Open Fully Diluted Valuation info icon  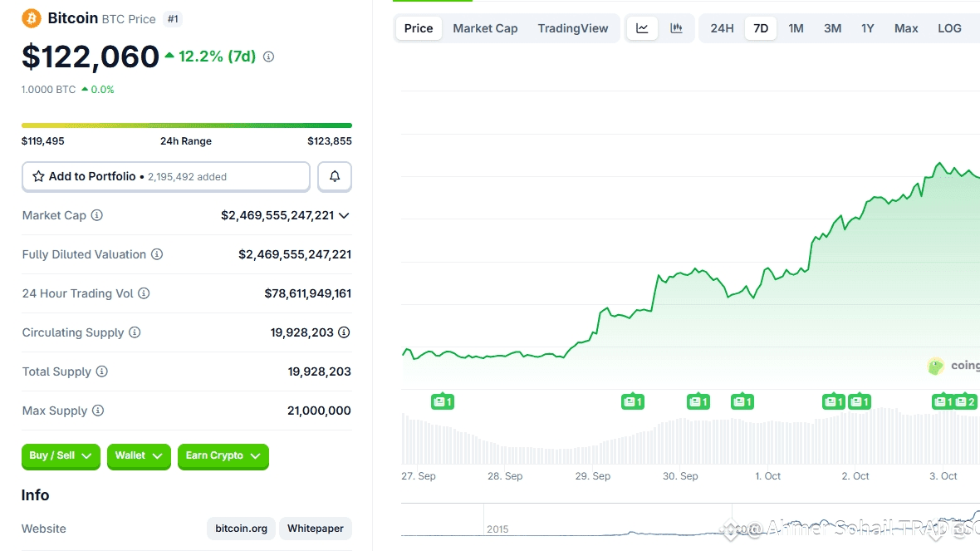pyautogui.click(x=157, y=254)
